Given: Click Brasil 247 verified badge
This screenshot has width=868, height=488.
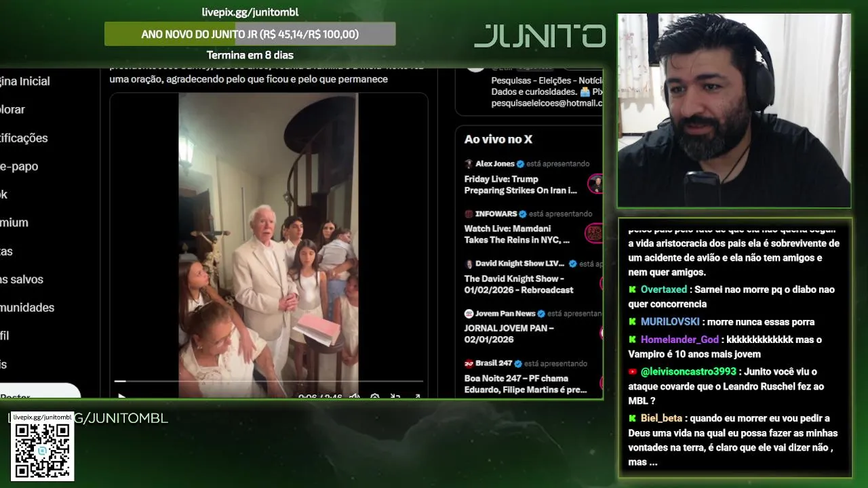Looking at the screenshot, I should [518, 364].
